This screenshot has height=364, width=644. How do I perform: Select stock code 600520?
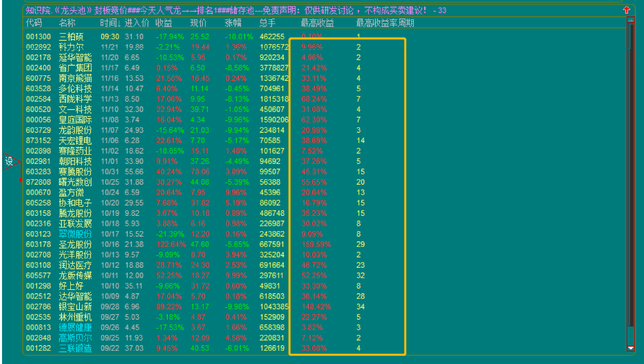pyautogui.click(x=39, y=109)
